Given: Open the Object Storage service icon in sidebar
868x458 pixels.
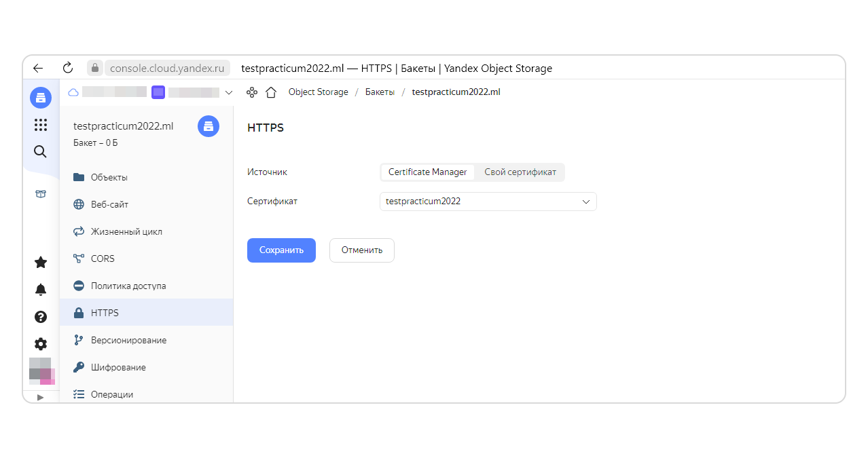Looking at the screenshot, I should [x=41, y=98].
